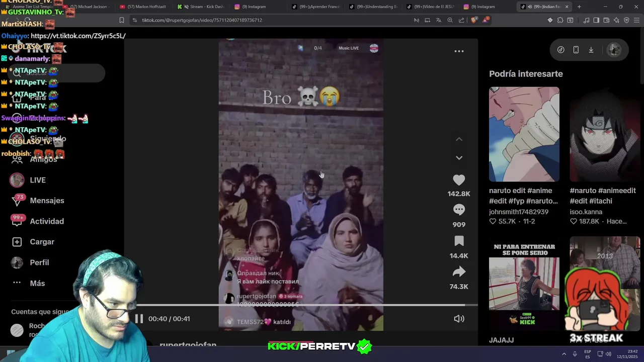Click the 'naruto edit #anime' video caption
Viewport: 644px width, 362px height.
pyautogui.click(x=523, y=196)
